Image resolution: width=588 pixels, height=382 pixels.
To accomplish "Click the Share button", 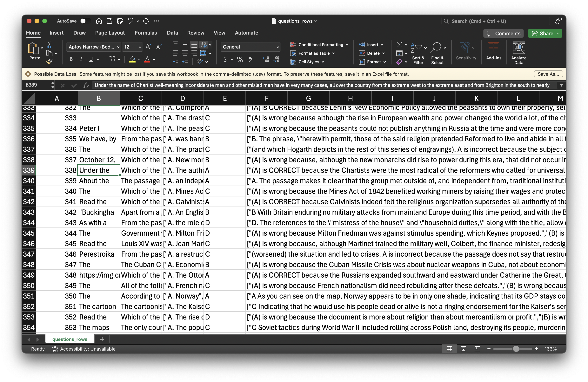I will coord(545,34).
